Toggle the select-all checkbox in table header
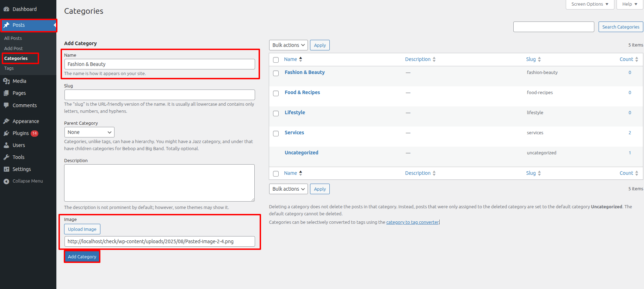This screenshot has height=289, width=644. pyautogui.click(x=276, y=60)
